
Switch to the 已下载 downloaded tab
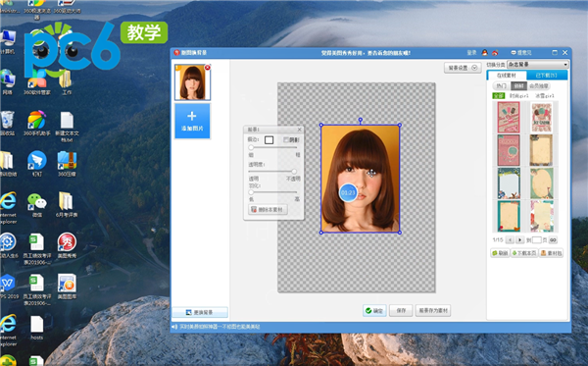click(x=547, y=76)
